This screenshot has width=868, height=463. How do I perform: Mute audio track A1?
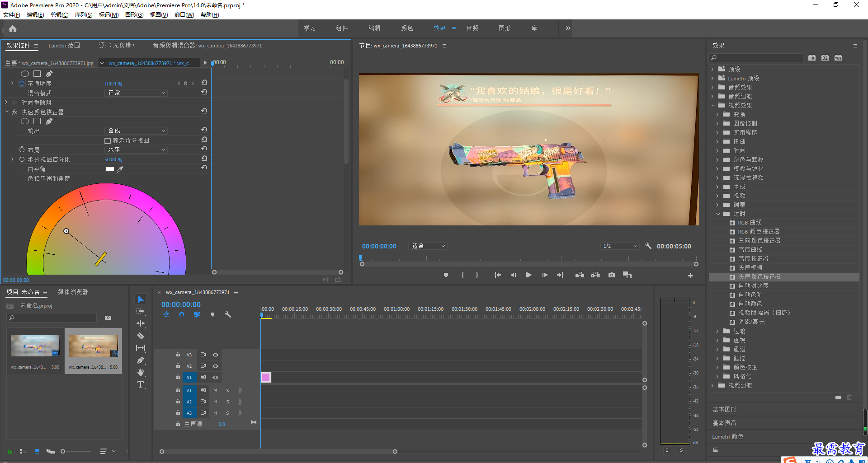(x=215, y=390)
